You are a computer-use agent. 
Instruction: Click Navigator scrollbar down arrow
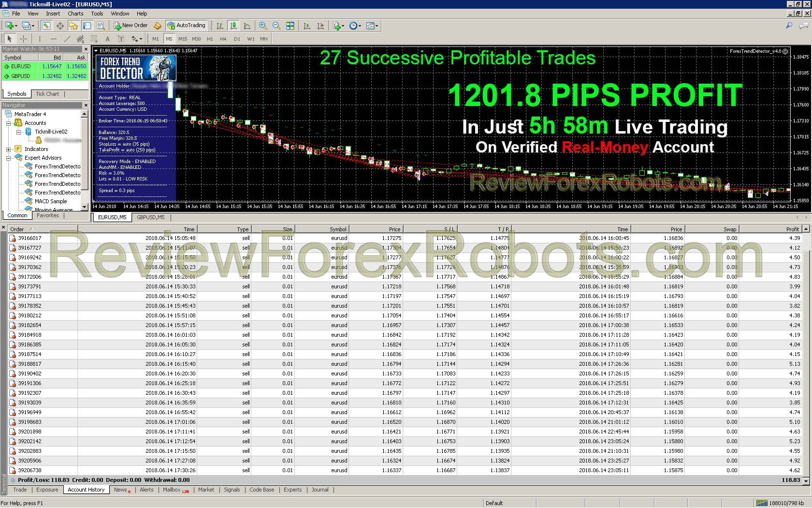[x=85, y=207]
